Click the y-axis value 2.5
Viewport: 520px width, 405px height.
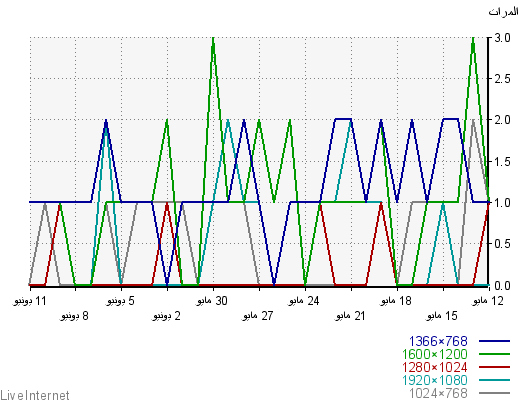[x=502, y=79]
